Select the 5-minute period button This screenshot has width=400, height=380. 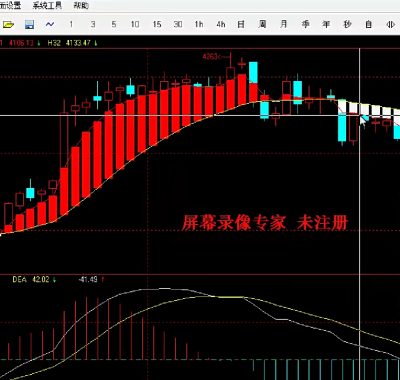(x=114, y=24)
